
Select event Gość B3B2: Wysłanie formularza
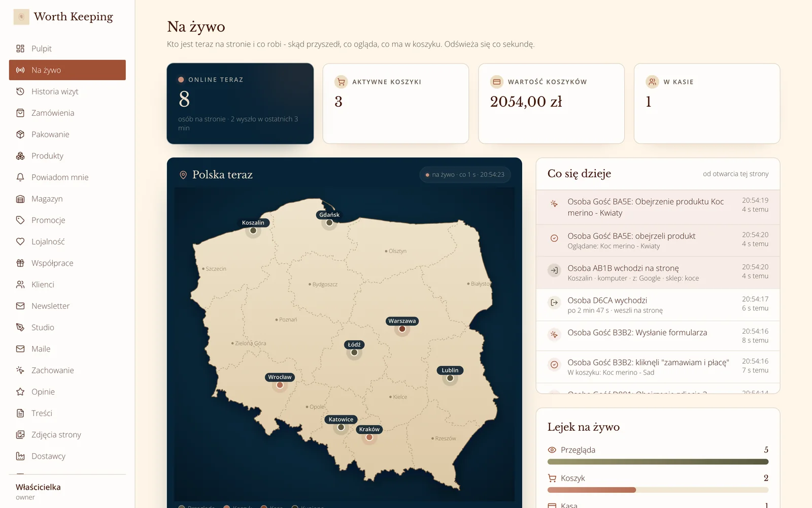click(658, 336)
